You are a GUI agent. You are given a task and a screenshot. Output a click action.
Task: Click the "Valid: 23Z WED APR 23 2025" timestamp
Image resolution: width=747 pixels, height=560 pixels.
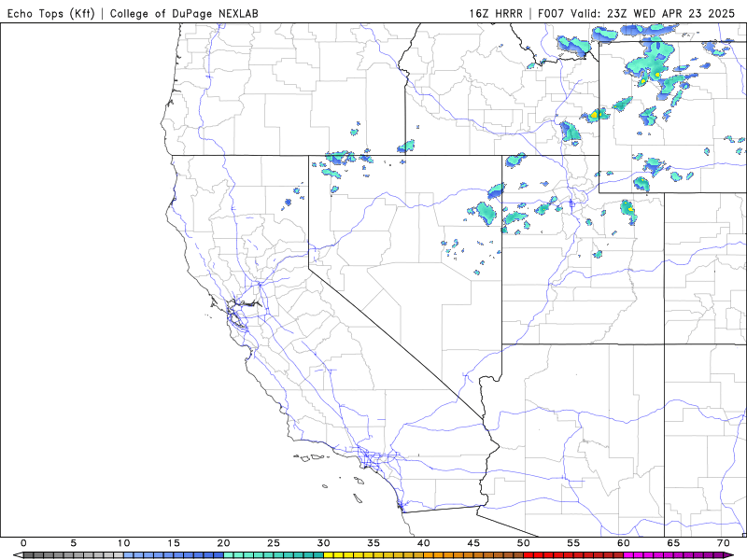tap(653, 13)
